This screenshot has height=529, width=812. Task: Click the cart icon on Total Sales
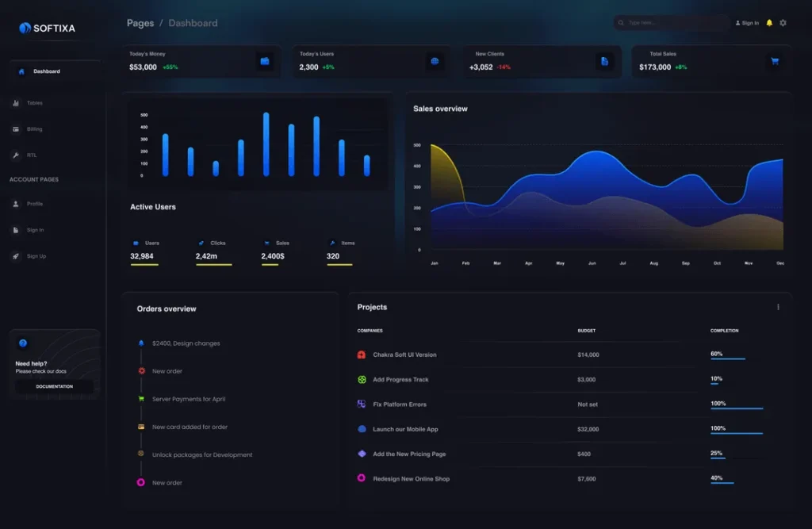pos(774,61)
